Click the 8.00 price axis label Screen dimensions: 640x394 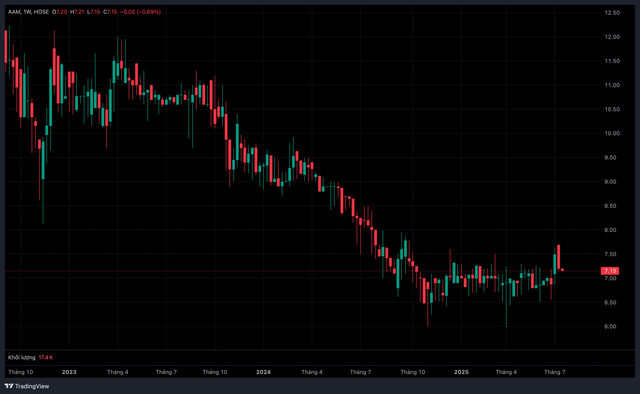[611, 230]
